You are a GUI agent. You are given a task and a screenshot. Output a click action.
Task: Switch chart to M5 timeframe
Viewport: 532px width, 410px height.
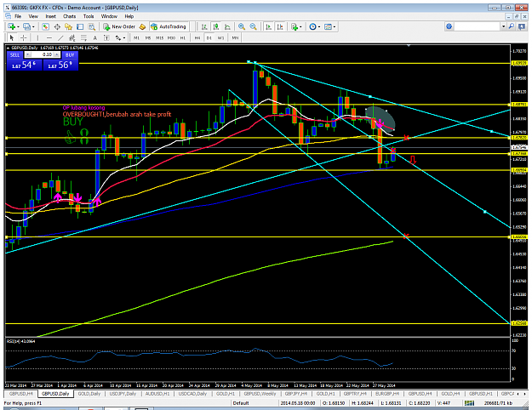148,37
